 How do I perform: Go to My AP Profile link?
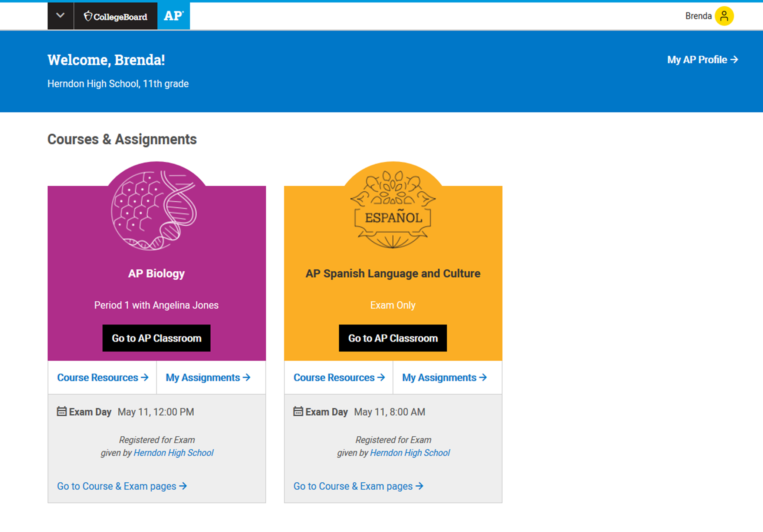703,60
